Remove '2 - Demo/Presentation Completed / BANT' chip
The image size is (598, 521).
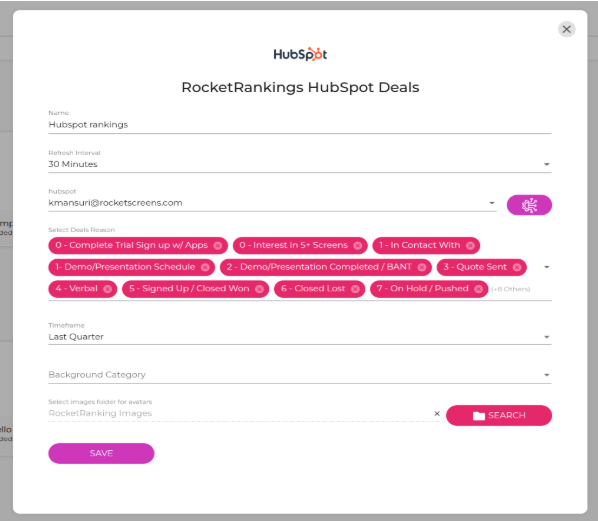(x=422, y=267)
